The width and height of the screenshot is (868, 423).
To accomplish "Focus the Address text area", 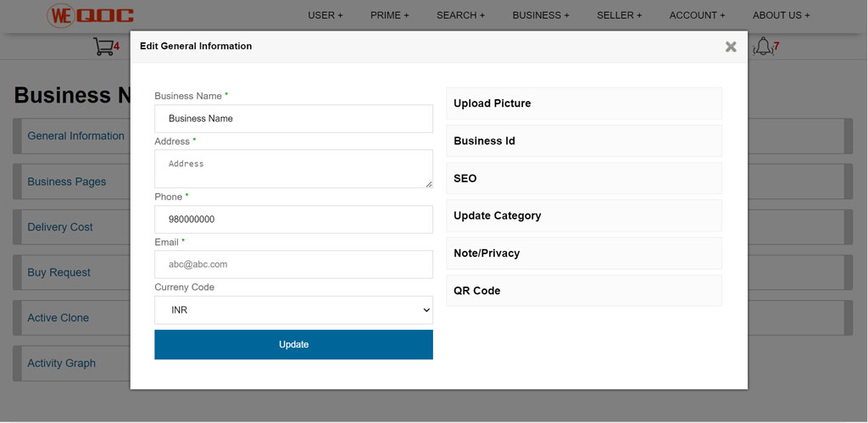I will click(x=293, y=169).
